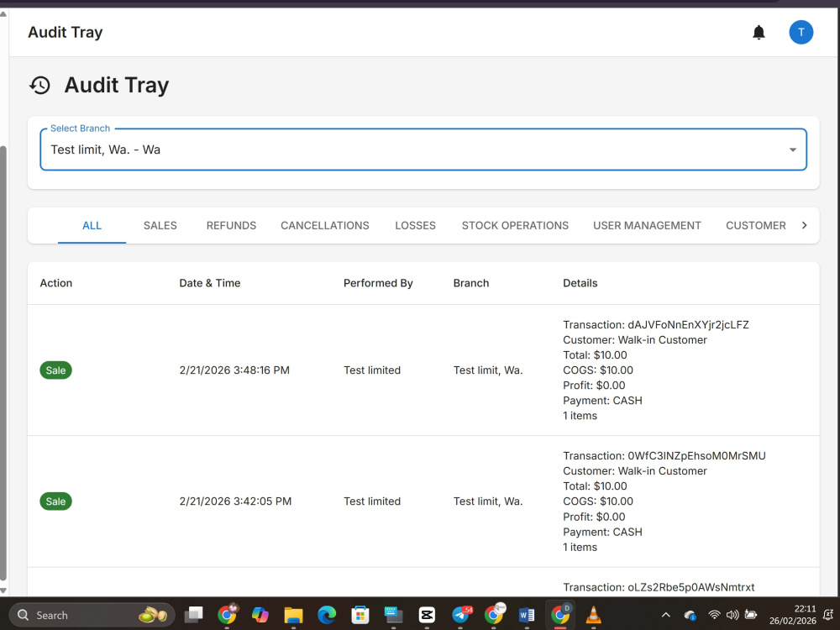Switch to the active Chrome D profile icon
The image size is (840, 630).
click(x=560, y=615)
